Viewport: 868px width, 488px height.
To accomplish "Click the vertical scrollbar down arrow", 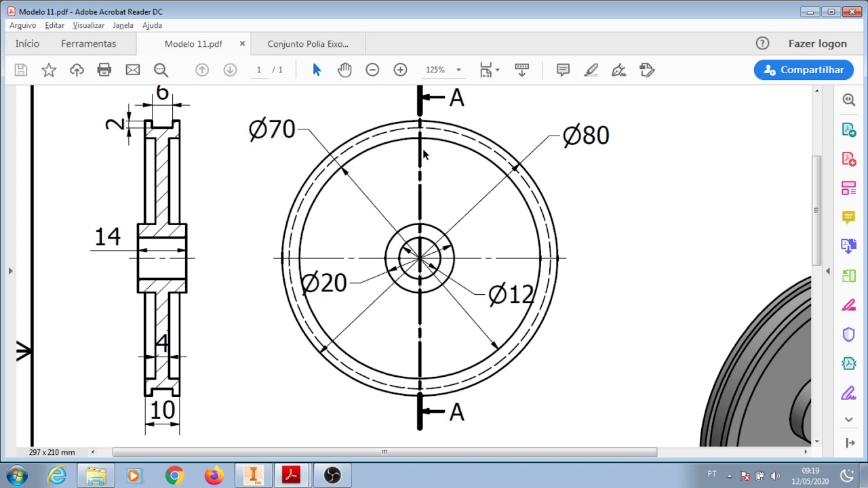I will 816,441.
